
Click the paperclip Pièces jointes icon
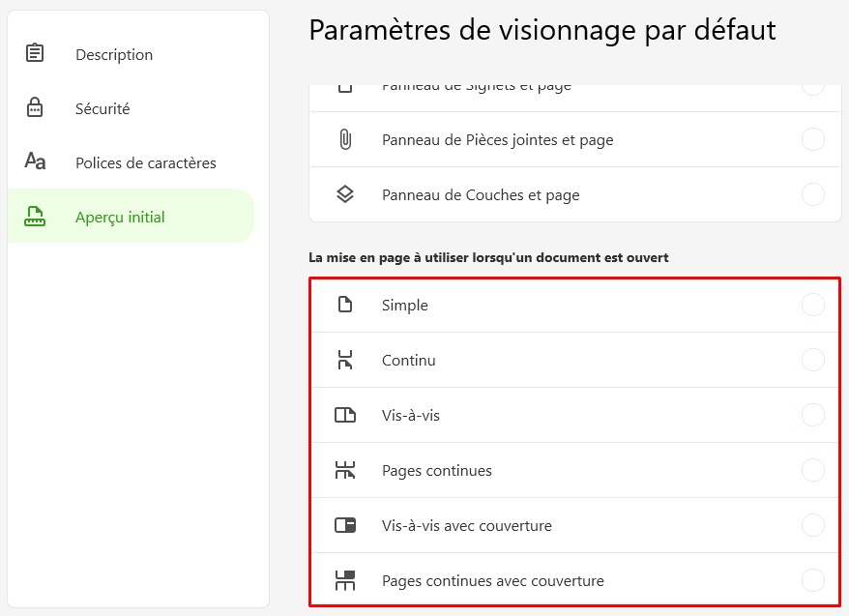coord(345,139)
